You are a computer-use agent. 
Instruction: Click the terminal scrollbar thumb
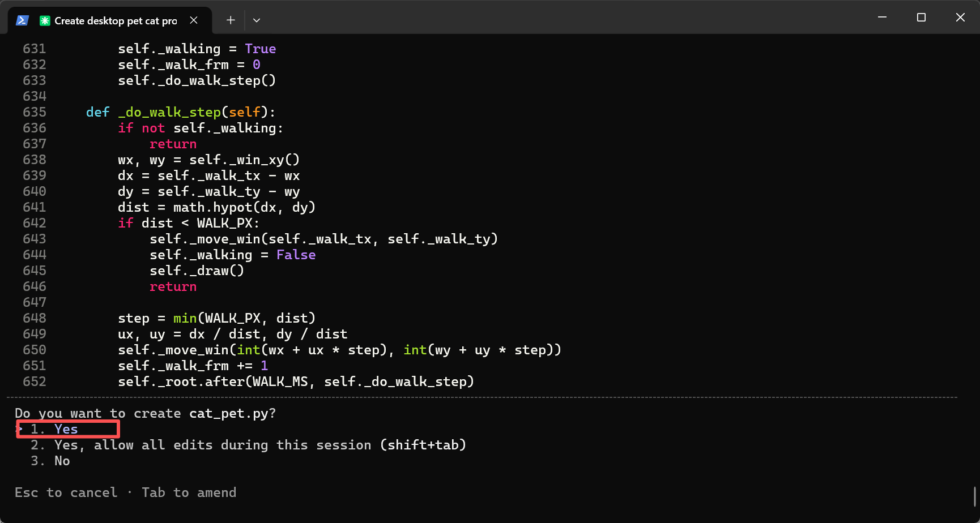[975, 496]
